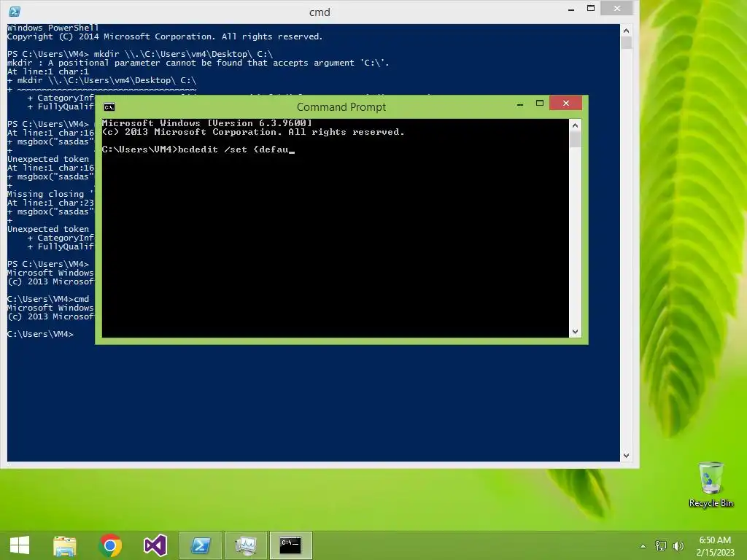Launch Google Chrome from the taskbar

(x=110, y=545)
